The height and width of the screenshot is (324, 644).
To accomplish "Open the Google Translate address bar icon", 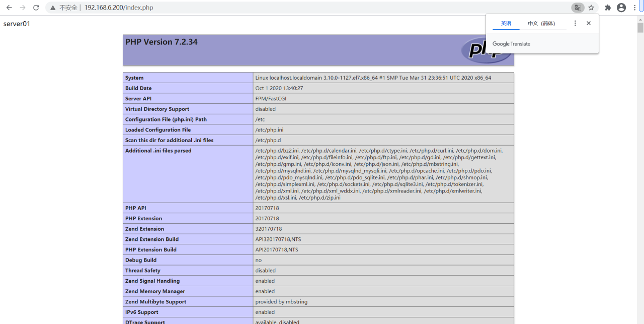I will tap(578, 8).
